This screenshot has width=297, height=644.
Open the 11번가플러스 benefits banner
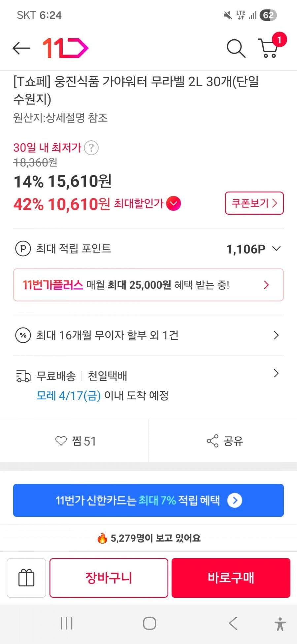(x=148, y=285)
